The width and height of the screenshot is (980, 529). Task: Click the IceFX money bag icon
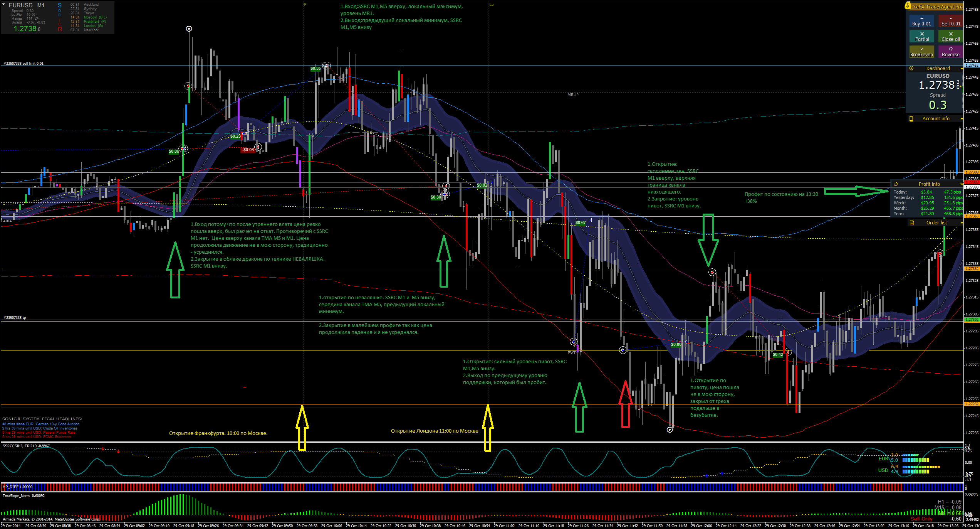coord(908,6)
